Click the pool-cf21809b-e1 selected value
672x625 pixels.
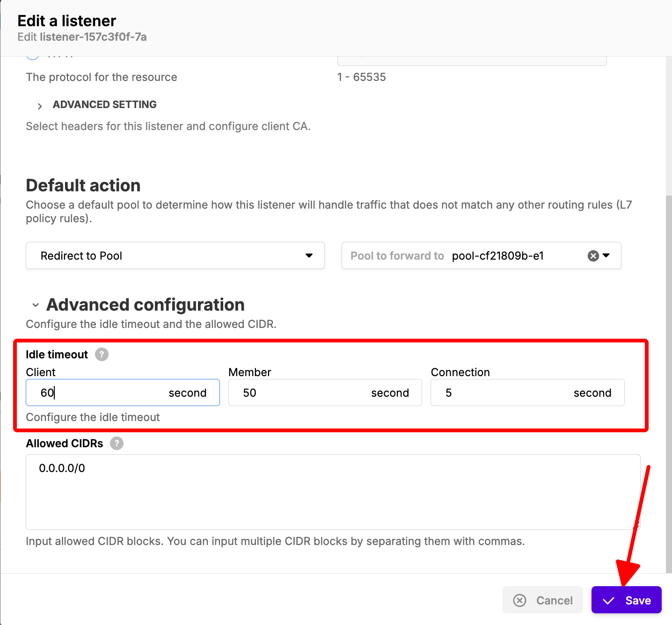point(497,256)
